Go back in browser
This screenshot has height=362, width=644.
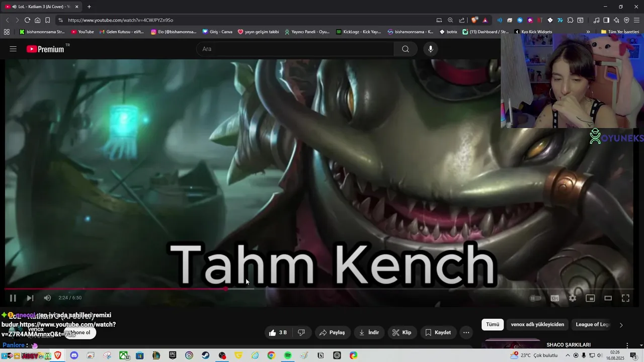click(x=7, y=20)
